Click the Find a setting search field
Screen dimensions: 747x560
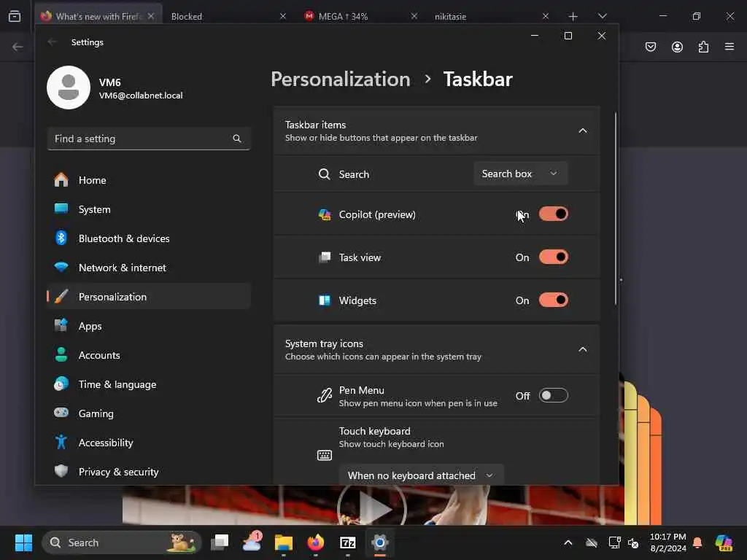tap(149, 139)
